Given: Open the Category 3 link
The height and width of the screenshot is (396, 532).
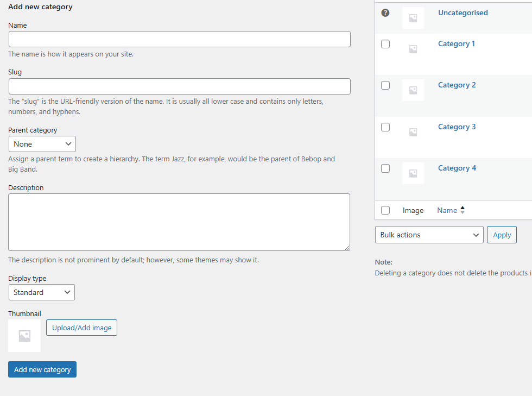Looking at the screenshot, I should 457,127.
